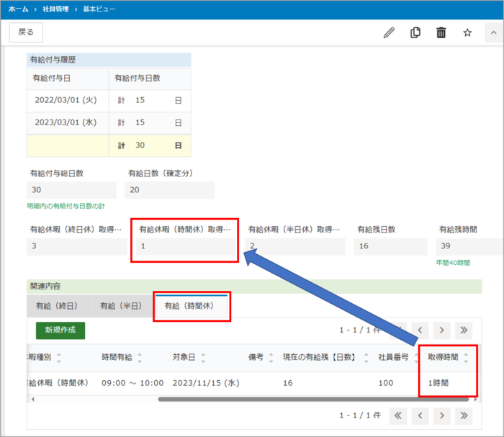Click the 関連内容 section header
Viewport: 504px width, 437px height.
click(x=254, y=287)
